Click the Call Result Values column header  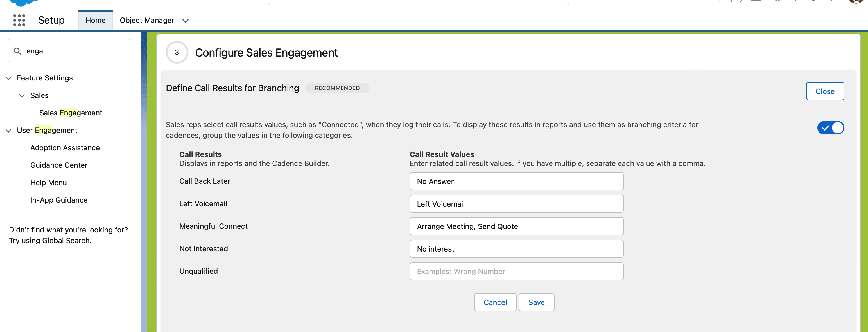[x=442, y=154]
